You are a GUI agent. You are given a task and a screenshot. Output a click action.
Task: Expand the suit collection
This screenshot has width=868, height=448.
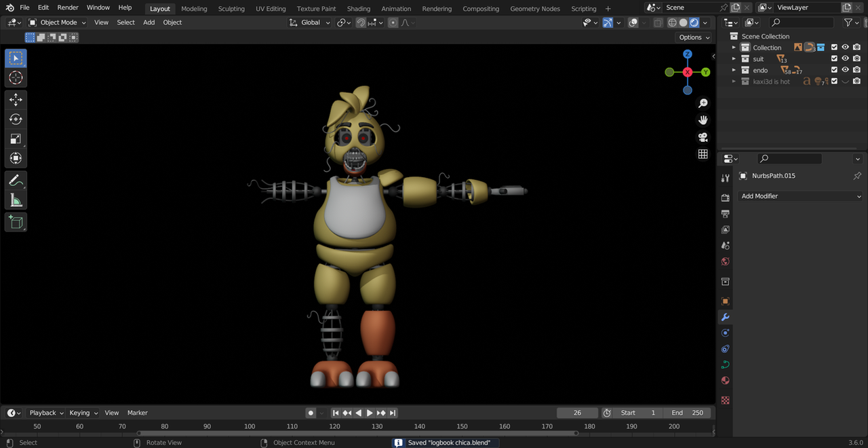click(x=734, y=59)
